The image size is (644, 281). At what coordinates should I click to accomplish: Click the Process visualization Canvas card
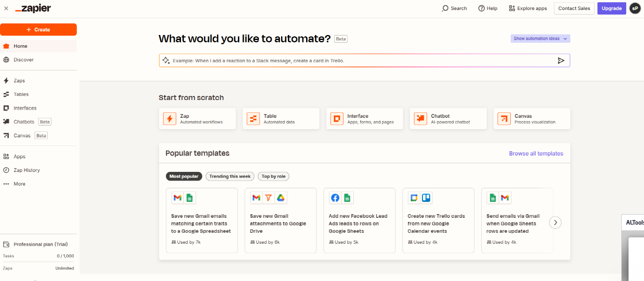532,119
